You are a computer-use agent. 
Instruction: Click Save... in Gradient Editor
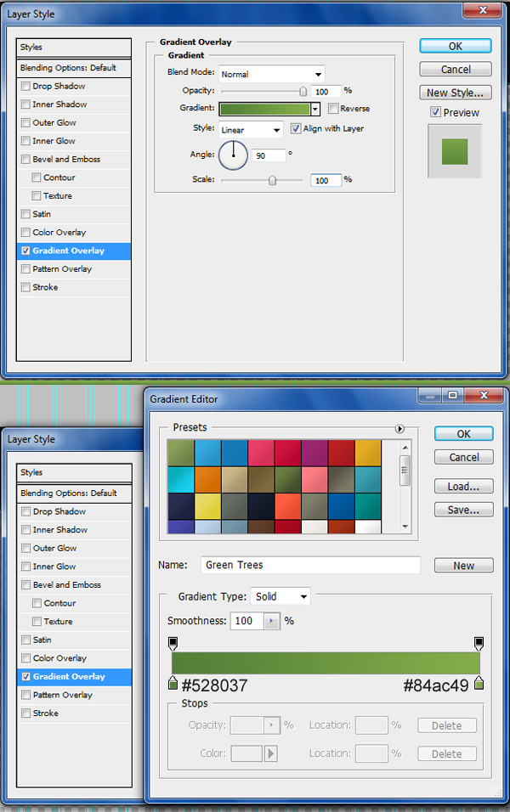click(464, 510)
